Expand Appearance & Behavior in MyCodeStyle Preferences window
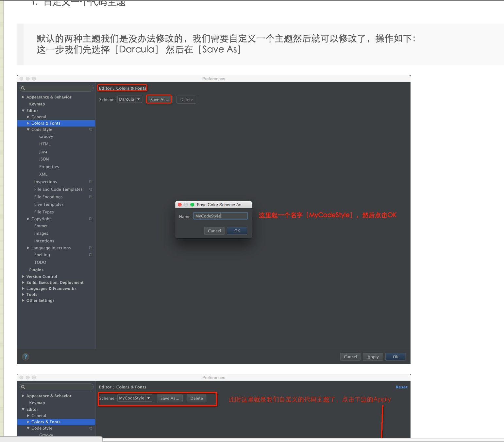This screenshot has width=504, height=442. point(23,396)
